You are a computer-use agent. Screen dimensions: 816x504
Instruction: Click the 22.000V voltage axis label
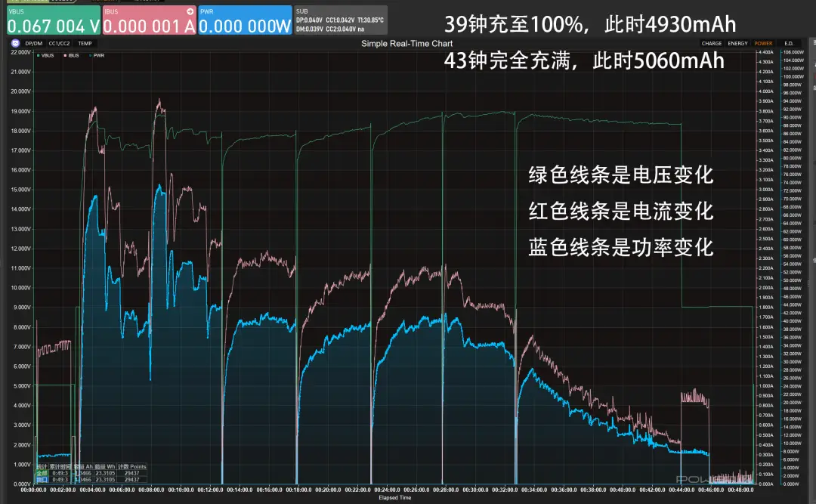coord(21,52)
